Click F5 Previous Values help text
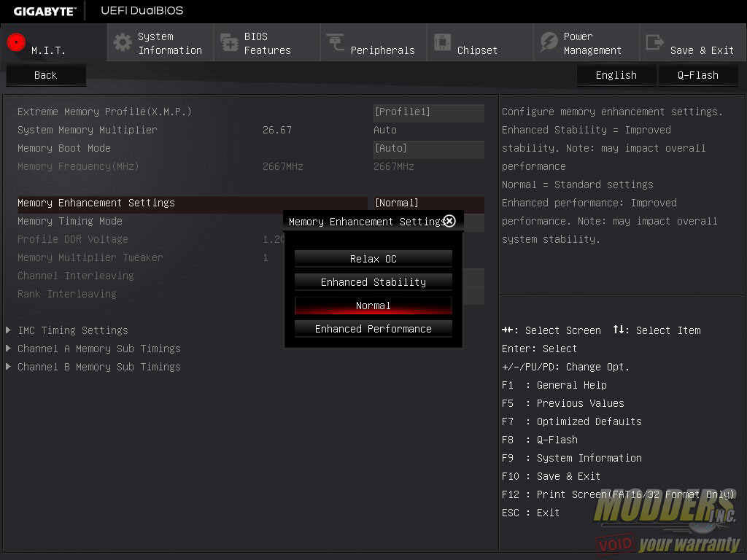Image resolution: width=747 pixels, height=560 pixels. (x=563, y=403)
